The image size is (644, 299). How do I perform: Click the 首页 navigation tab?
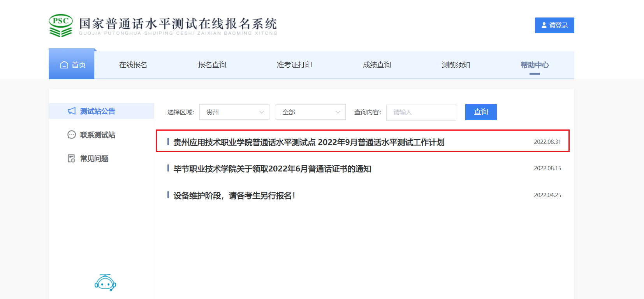[72, 64]
